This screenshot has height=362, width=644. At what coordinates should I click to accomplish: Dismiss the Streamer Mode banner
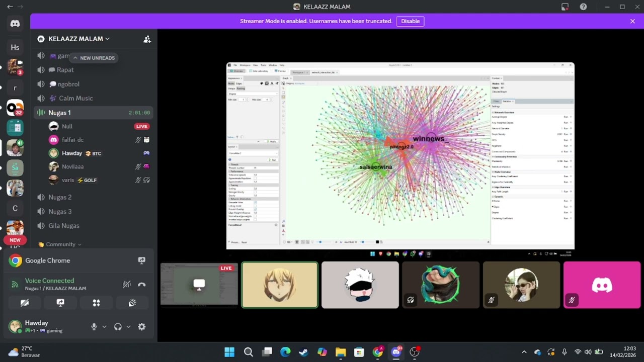(x=632, y=21)
